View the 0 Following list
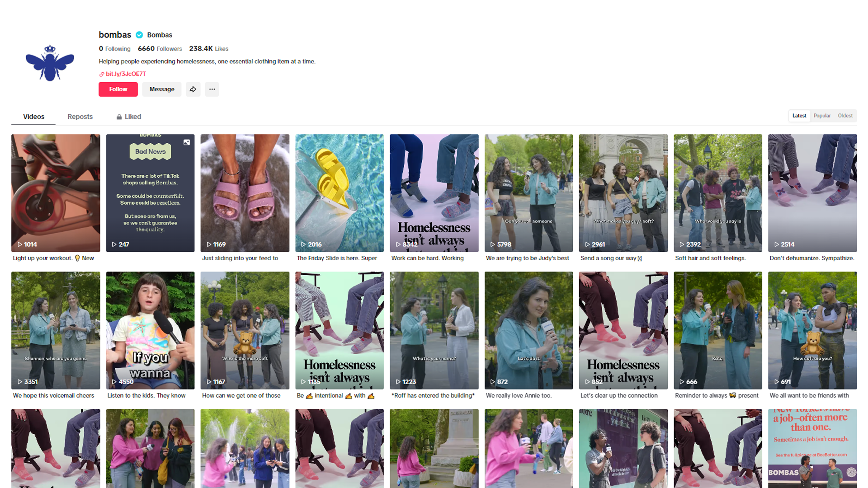This screenshot has width=868, height=488. tap(114, 49)
